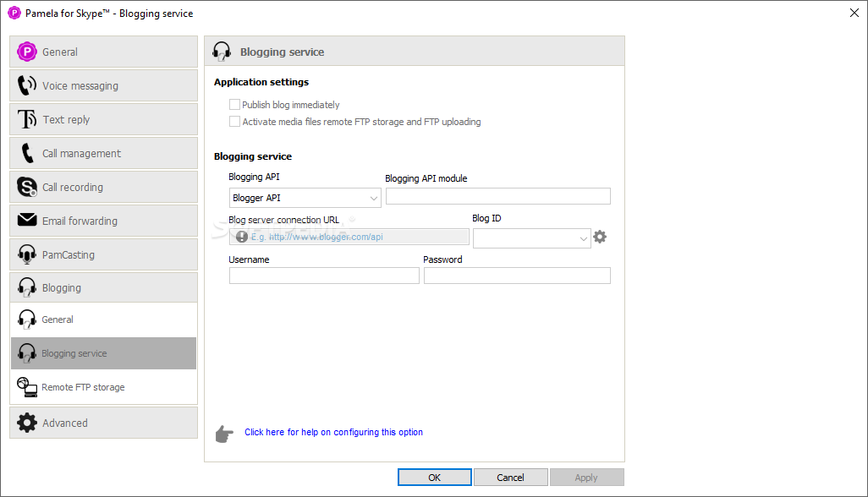
Task: Select Call recording section
Action: click(103, 187)
